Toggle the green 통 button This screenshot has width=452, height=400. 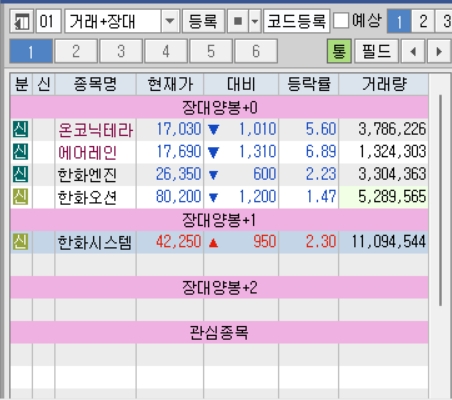(339, 51)
